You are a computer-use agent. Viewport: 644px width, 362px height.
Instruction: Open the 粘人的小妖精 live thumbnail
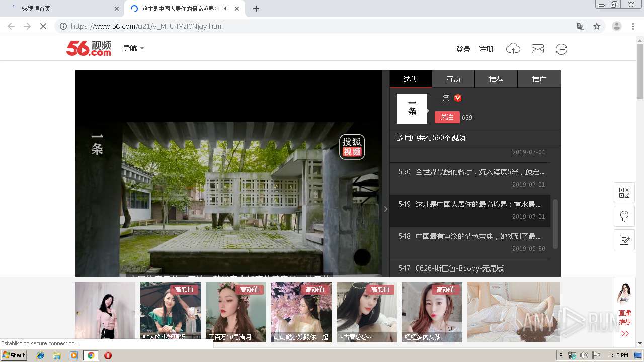tap(171, 312)
